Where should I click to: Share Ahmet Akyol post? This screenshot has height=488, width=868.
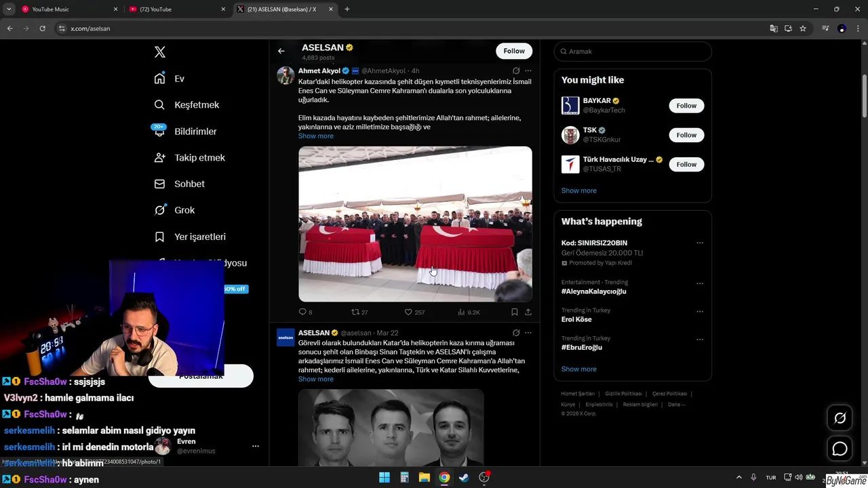tap(528, 312)
